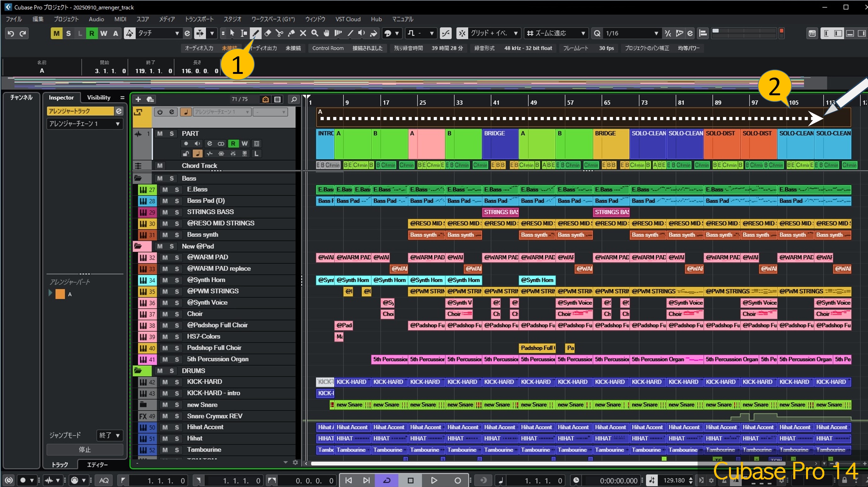Open the grid type ズームに適応 dropdown
Screen dimensions: 868x487
pos(556,33)
